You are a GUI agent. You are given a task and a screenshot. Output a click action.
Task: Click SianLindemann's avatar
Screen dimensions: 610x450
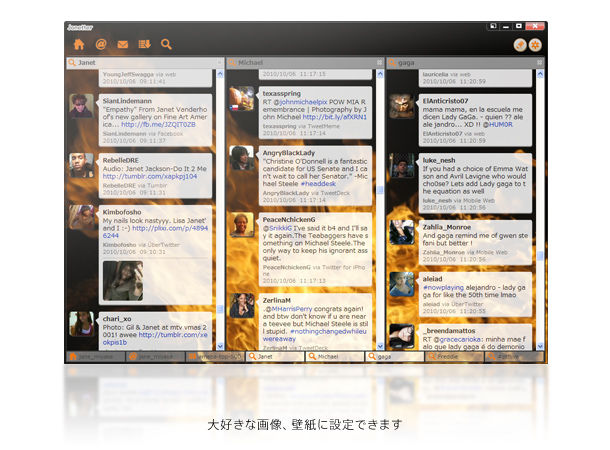click(81, 106)
